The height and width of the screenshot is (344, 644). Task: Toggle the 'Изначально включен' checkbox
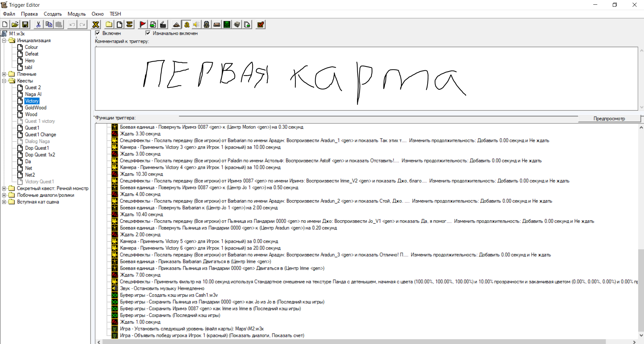pos(148,33)
